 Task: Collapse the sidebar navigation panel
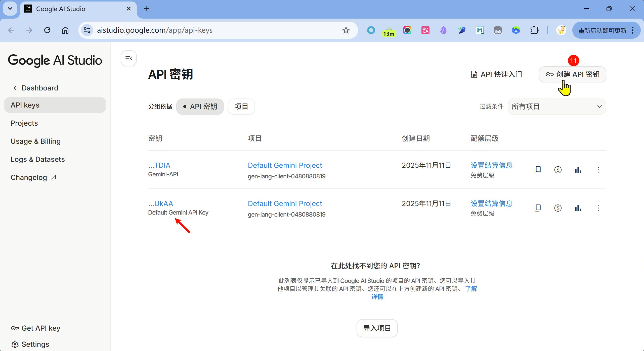click(129, 58)
